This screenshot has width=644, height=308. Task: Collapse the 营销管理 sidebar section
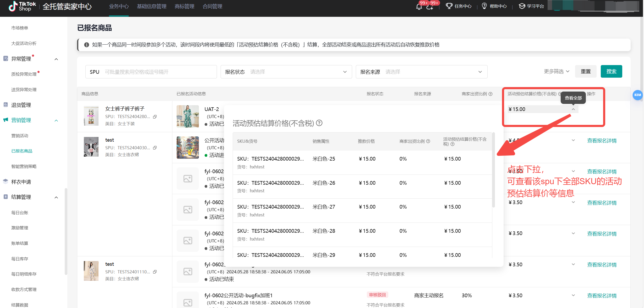tap(56, 120)
